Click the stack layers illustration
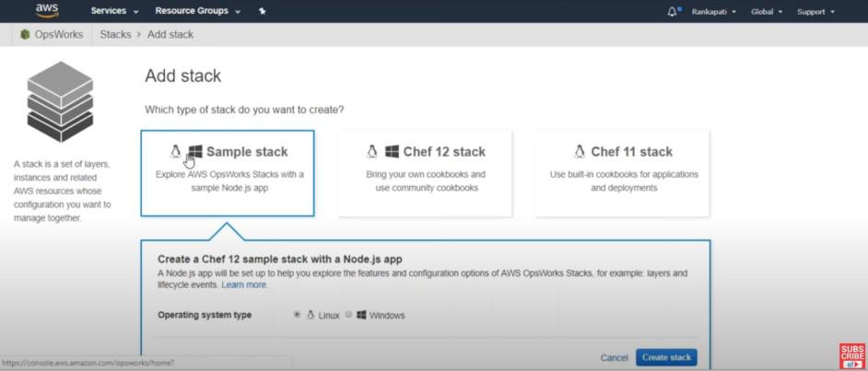The width and height of the screenshot is (868, 371). coord(60,99)
